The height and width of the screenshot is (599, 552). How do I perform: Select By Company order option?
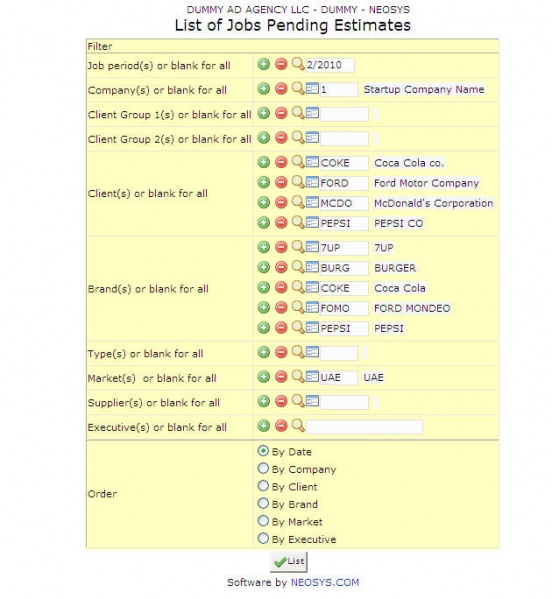[x=263, y=468]
